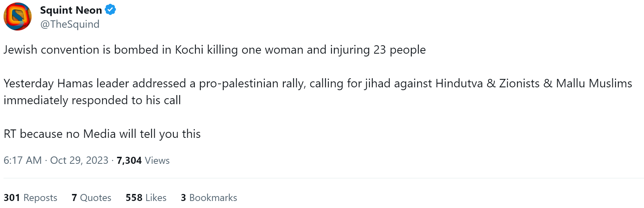Click the Oct 29, 2023 date
644x208 pixels.
(x=79, y=160)
